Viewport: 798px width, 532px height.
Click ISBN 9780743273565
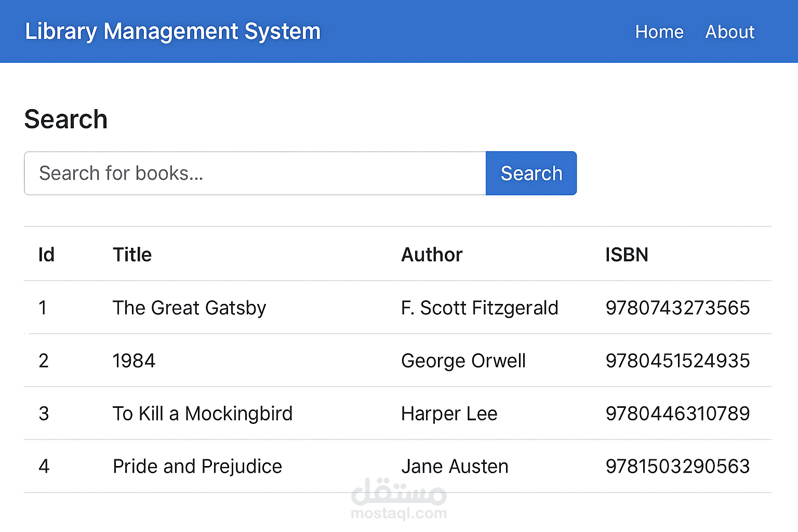[x=677, y=308]
